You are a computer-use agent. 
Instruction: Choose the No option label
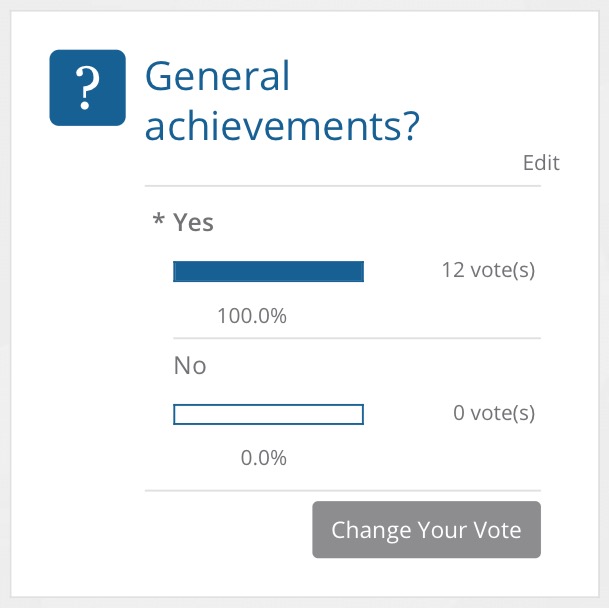pos(190,366)
